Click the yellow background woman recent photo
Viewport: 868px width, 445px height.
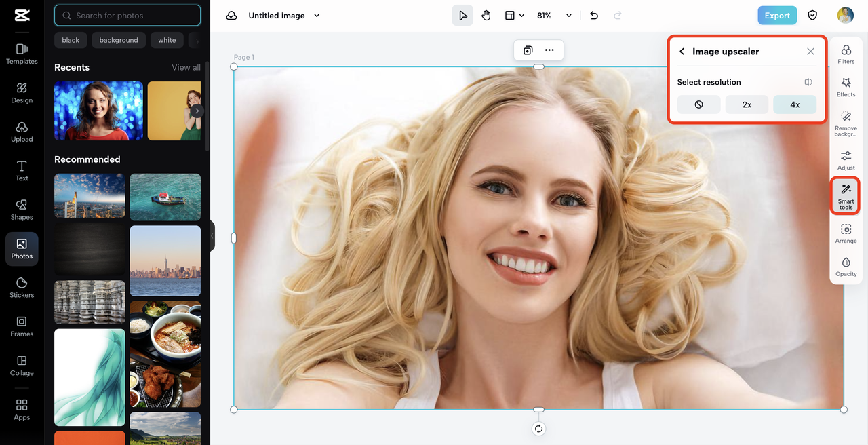pyautogui.click(x=174, y=111)
